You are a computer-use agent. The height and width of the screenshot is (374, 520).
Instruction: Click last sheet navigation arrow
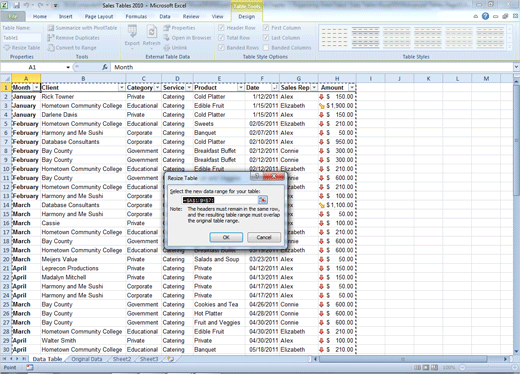24,359
